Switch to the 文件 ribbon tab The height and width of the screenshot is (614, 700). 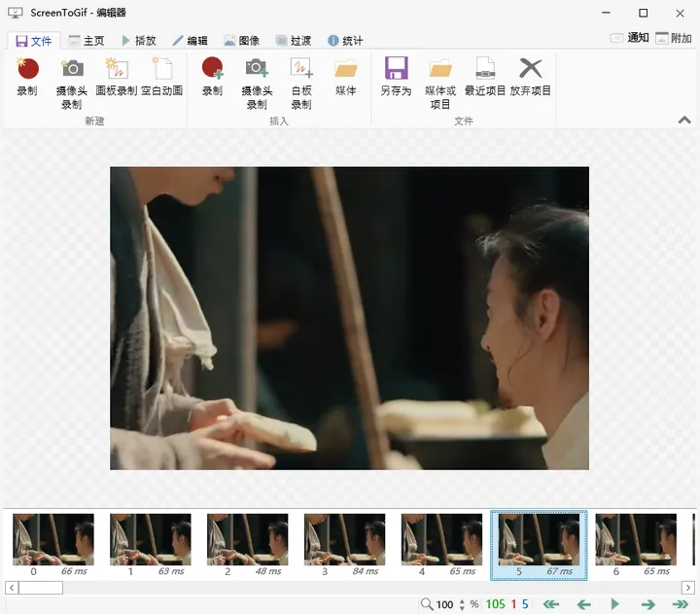pyautogui.click(x=33, y=41)
